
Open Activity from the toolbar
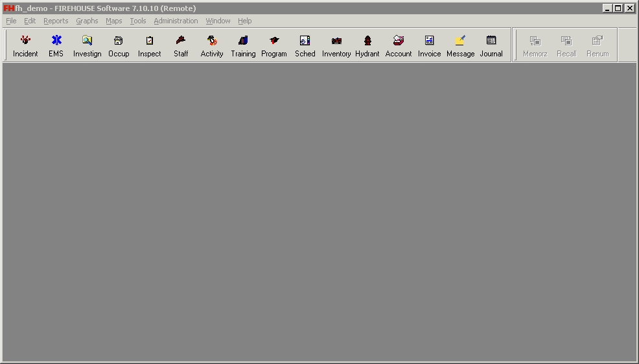click(212, 45)
